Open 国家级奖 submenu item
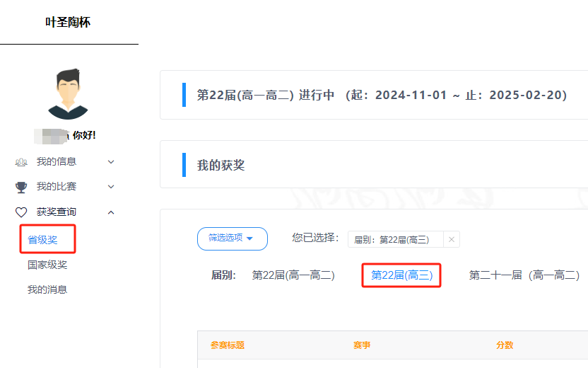Image resolution: width=588 pixels, height=368 pixels. click(x=47, y=265)
